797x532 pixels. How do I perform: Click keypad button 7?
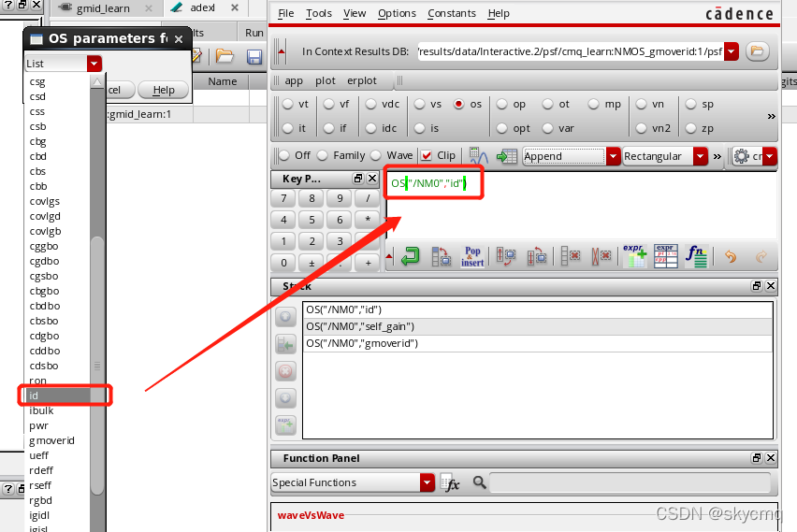coord(283,198)
